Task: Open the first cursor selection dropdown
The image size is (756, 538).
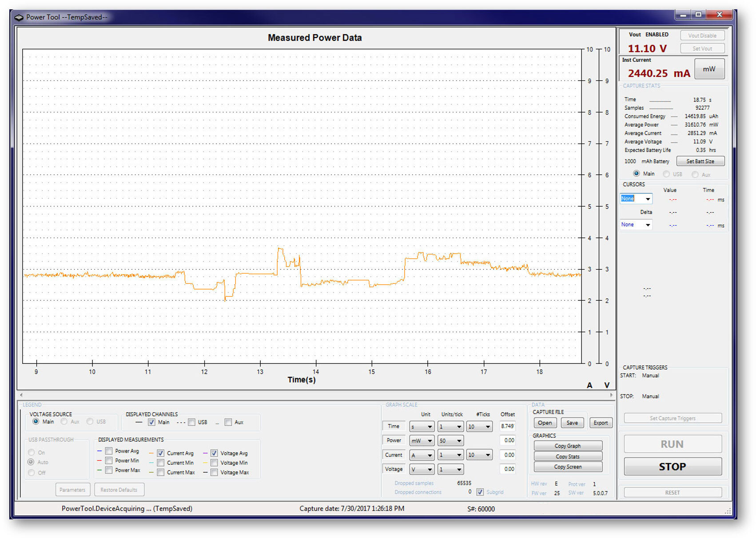Action: [x=636, y=199]
